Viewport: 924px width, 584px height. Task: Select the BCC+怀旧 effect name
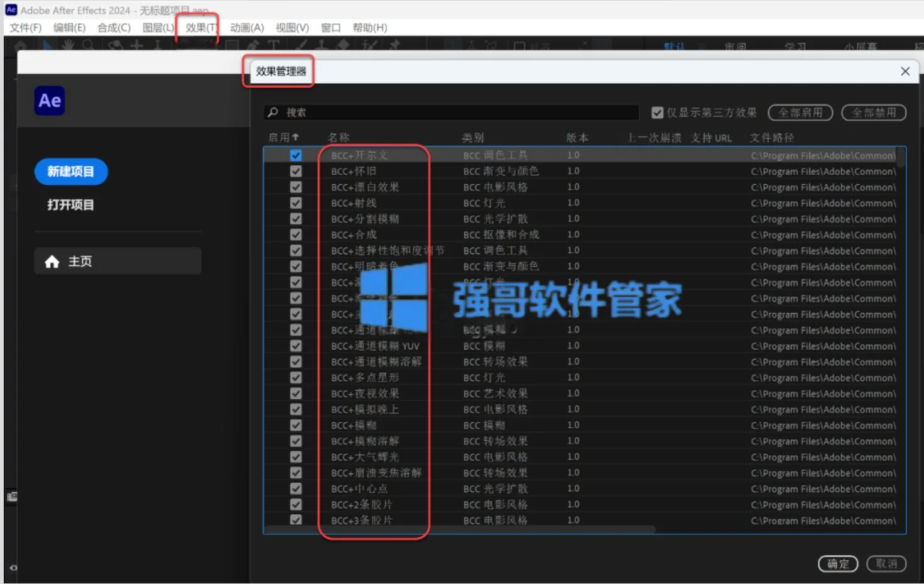point(354,171)
